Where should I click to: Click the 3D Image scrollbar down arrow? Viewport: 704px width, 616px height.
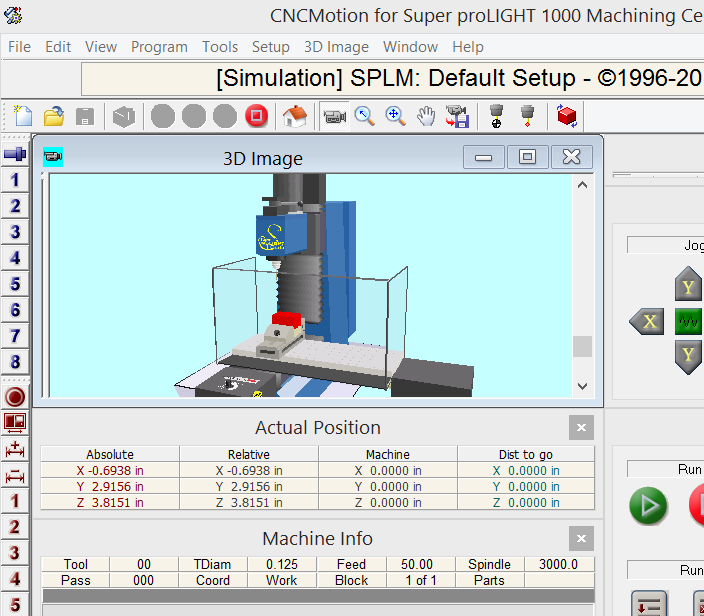582,386
